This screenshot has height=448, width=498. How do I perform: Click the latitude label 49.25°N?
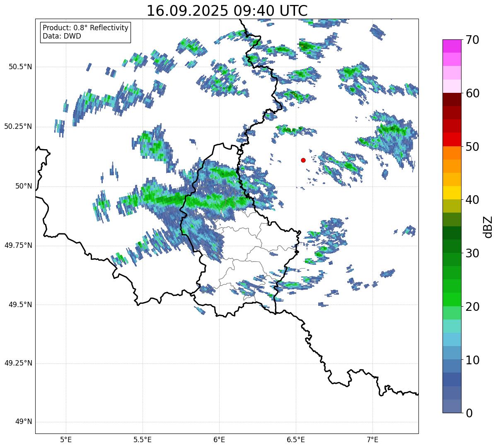pos(18,363)
